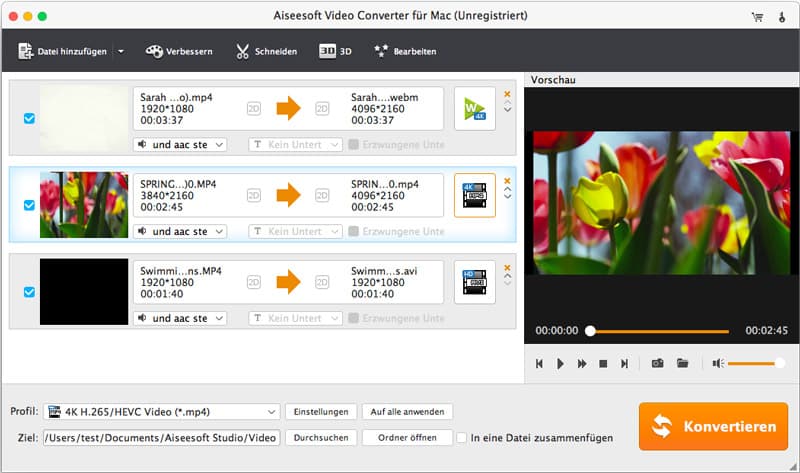Uncheck the Swimmi video checkbox
Screen dimensions: 800x473
29,292
